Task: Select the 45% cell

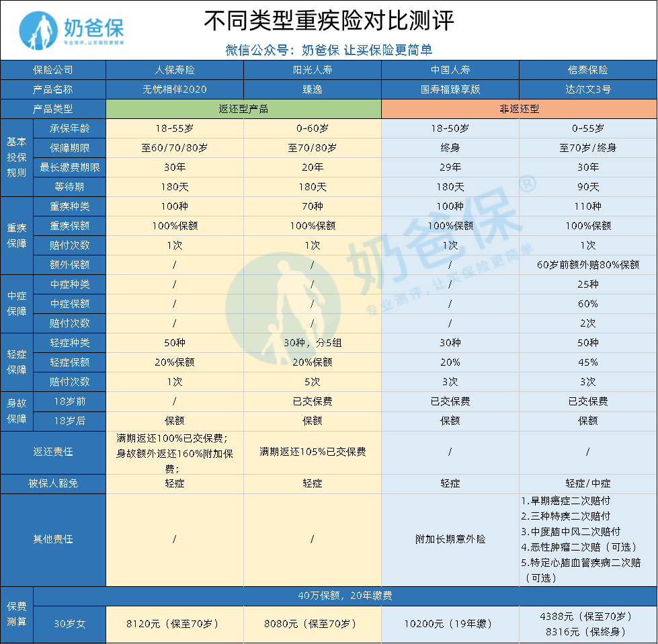Action: click(x=588, y=362)
